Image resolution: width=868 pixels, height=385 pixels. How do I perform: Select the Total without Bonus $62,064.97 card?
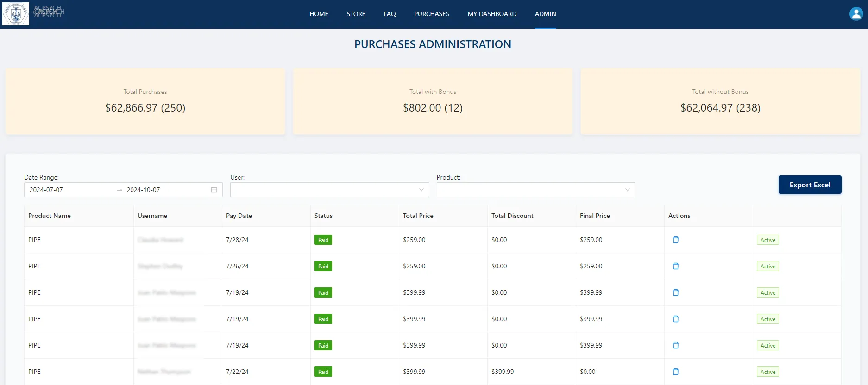click(720, 101)
